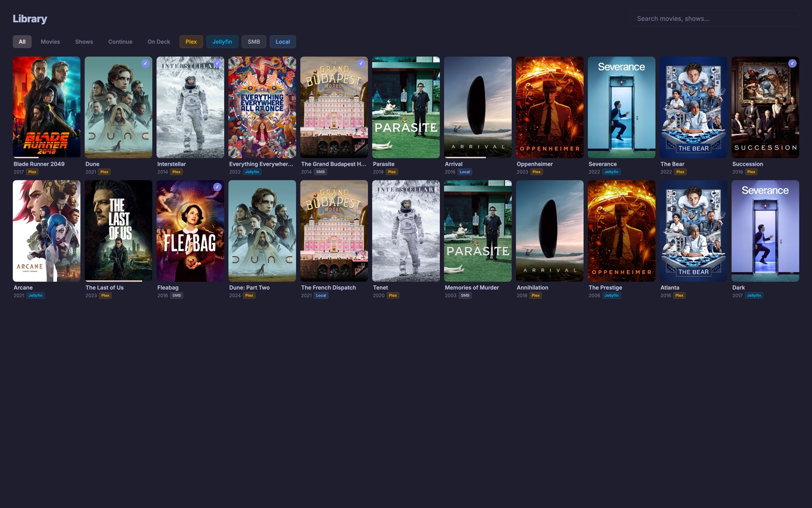Click the SMB badge under Fleabag
Viewport: 812px width, 508px height.
click(177, 295)
